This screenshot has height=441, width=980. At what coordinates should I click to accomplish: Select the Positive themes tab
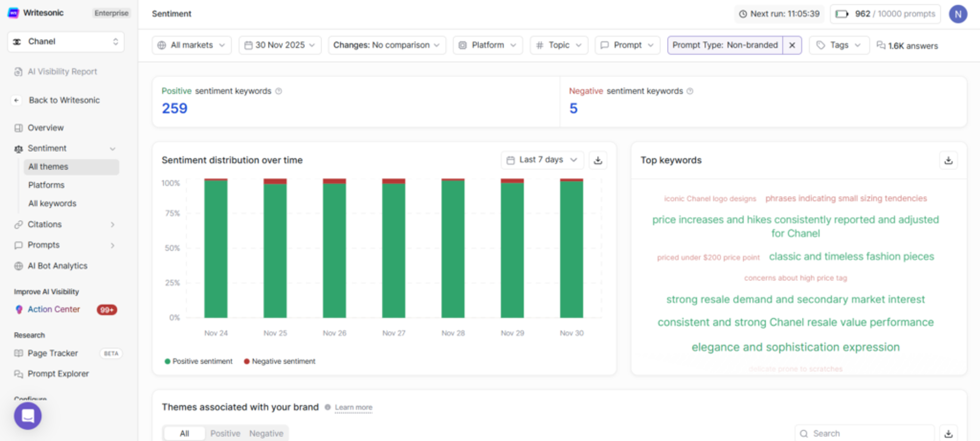click(x=225, y=433)
